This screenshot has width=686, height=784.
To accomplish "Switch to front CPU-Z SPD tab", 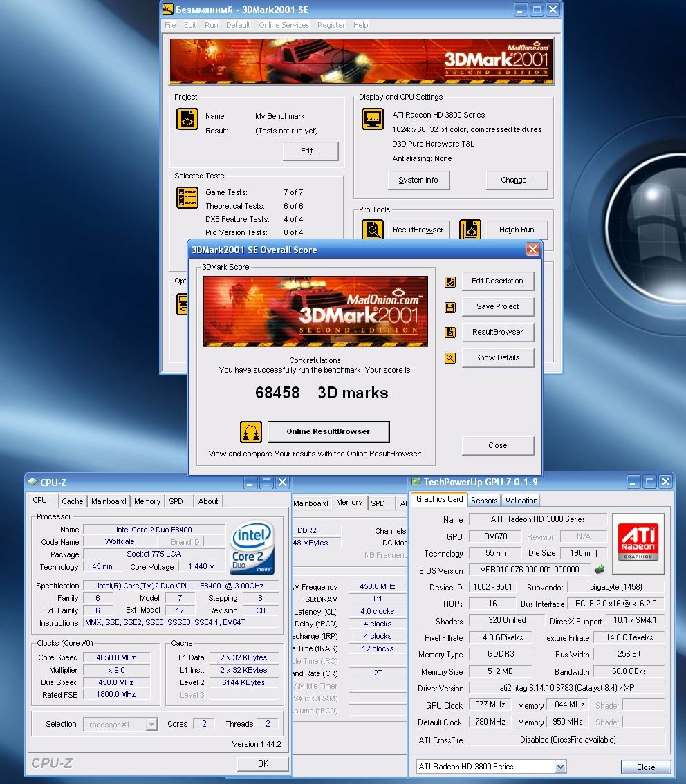I will pyautogui.click(x=176, y=501).
